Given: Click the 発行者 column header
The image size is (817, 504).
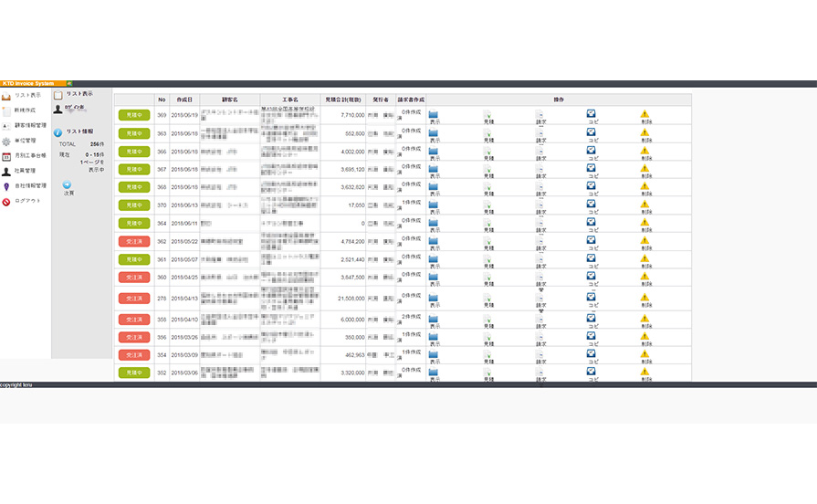Looking at the screenshot, I should coord(381,100).
